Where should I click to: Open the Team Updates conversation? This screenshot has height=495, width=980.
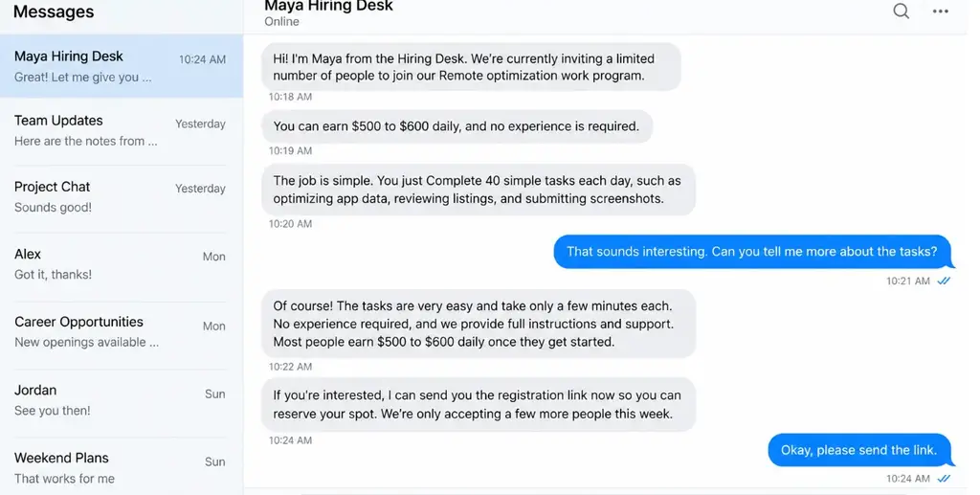pos(122,131)
